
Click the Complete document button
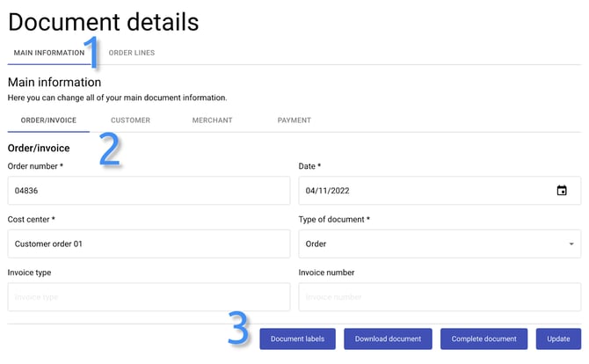click(484, 339)
